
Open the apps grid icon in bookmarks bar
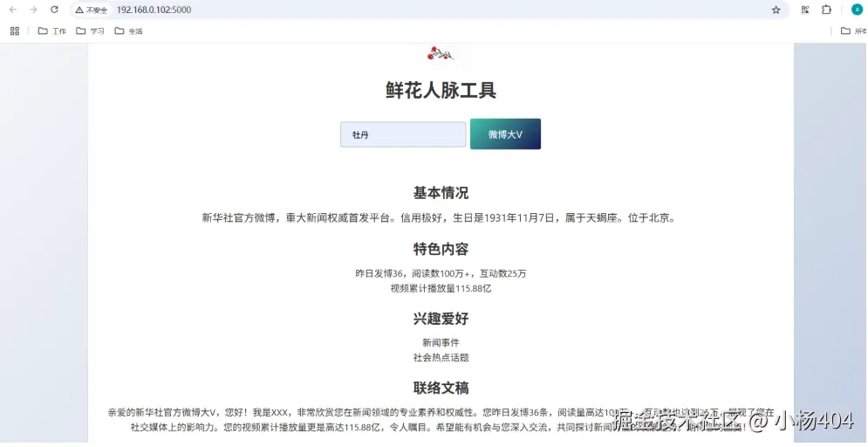[15, 31]
